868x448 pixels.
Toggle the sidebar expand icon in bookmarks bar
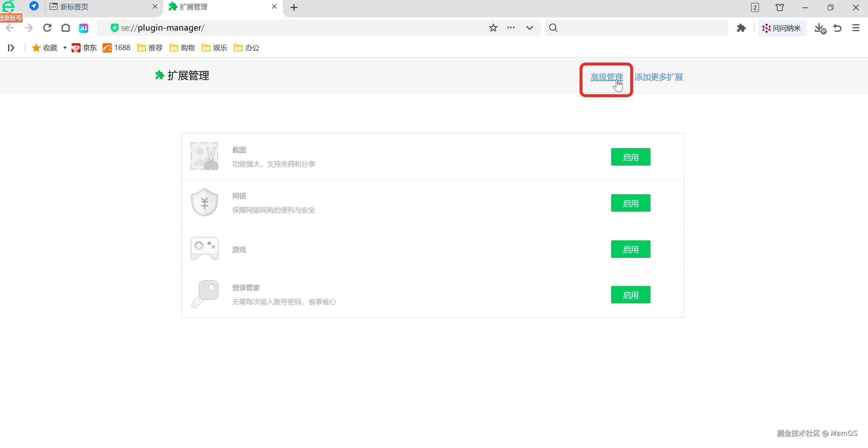pyautogui.click(x=11, y=48)
